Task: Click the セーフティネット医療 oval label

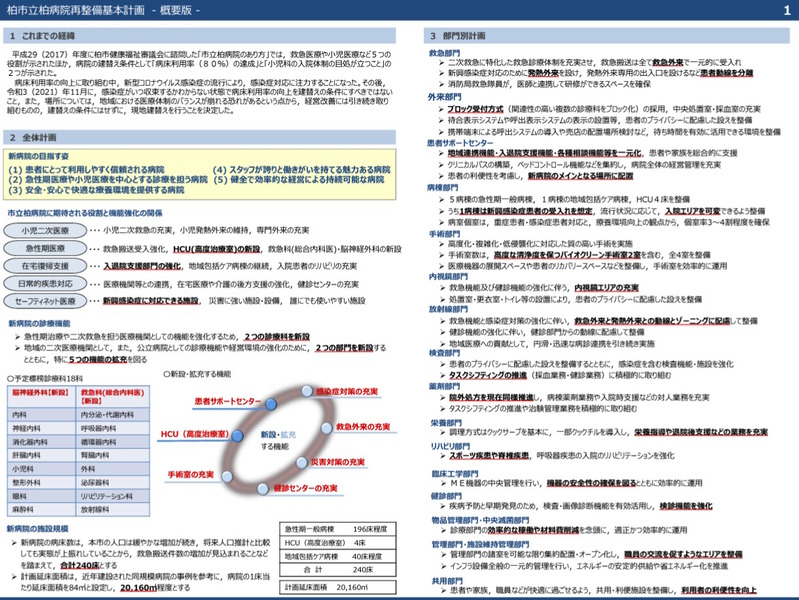Action: point(45,301)
